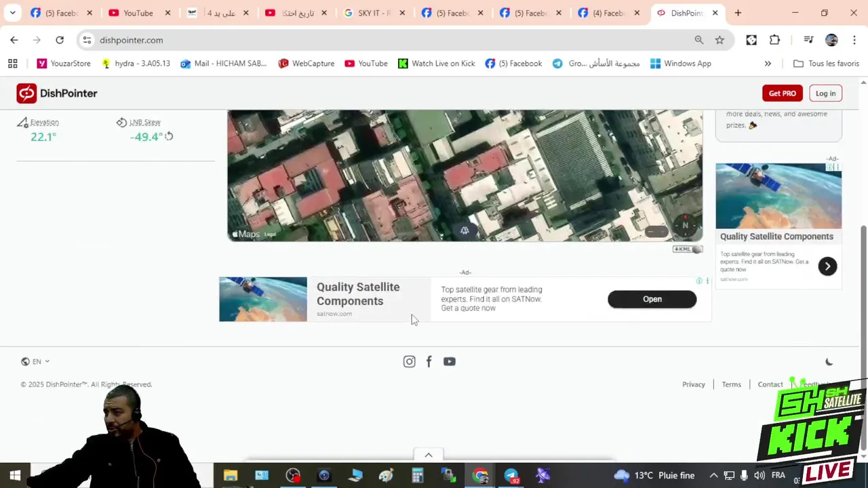Screen dimensions: 868x488
Task: Open Calculator from taskbar
Action: (418, 476)
